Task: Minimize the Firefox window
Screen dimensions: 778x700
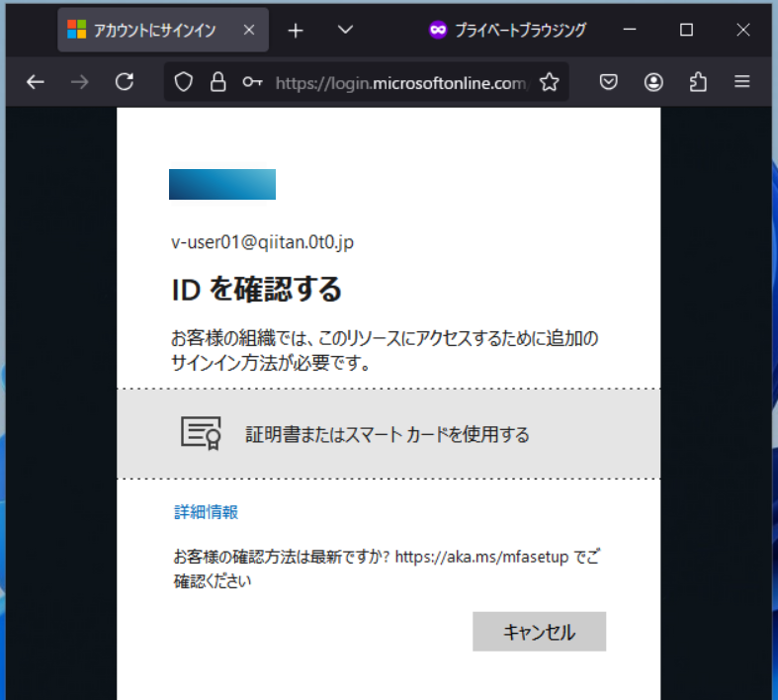Action: (630, 30)
